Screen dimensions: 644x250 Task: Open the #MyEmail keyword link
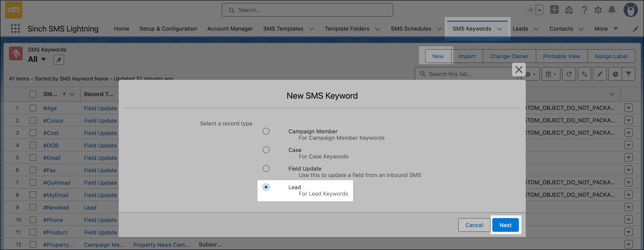(56, 195)
